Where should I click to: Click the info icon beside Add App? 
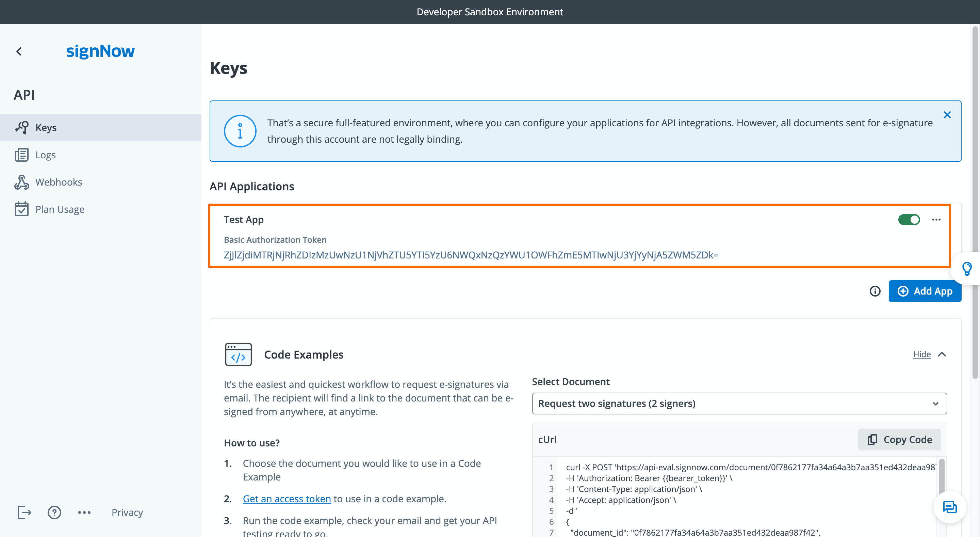(x=875, y=291)
